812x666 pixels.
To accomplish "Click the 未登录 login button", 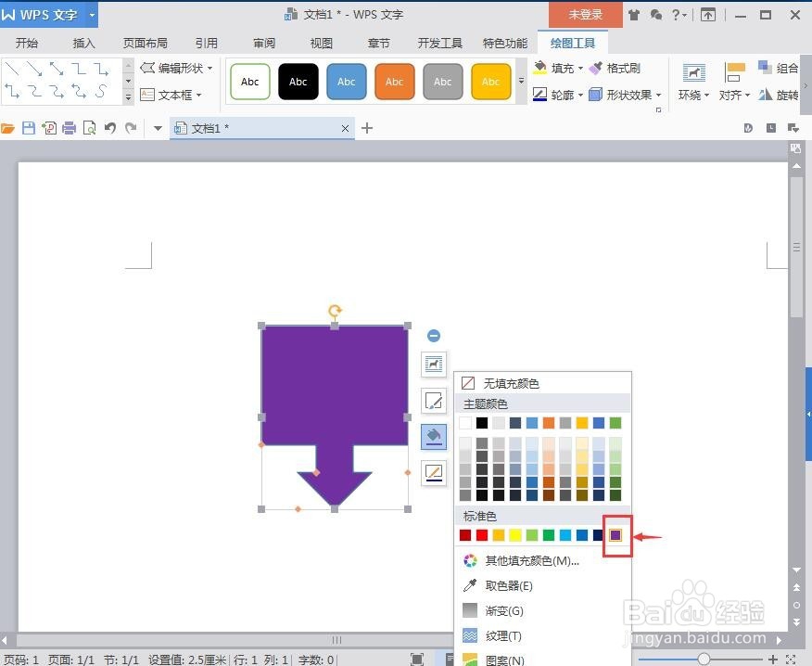I will tap(585, 15).
